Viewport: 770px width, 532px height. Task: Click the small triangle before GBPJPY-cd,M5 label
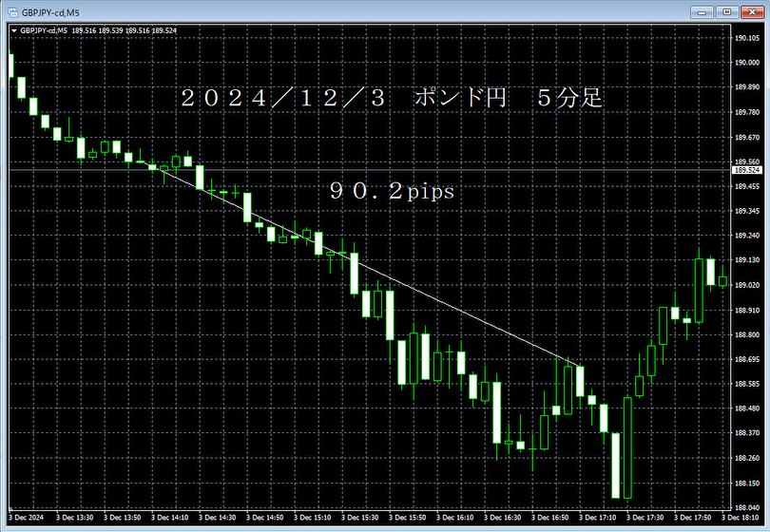[14, 30]
